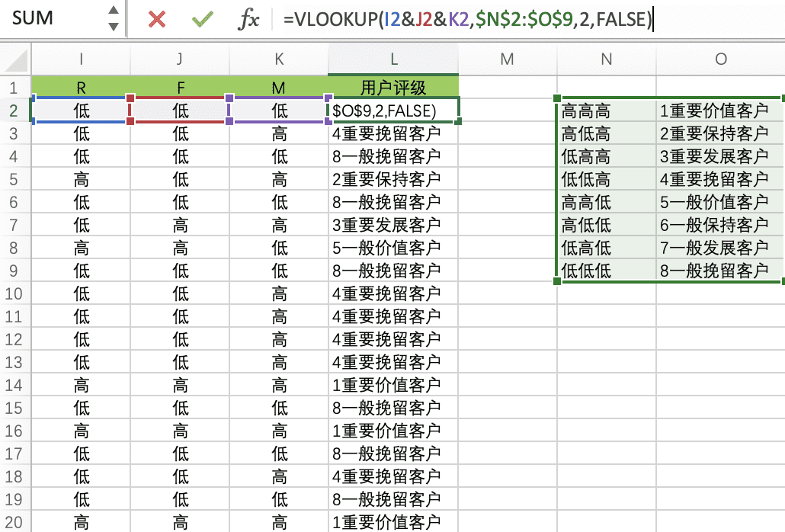Click cell I2 containing 低
Screen dimensions: 785x532
pos(81,110)
